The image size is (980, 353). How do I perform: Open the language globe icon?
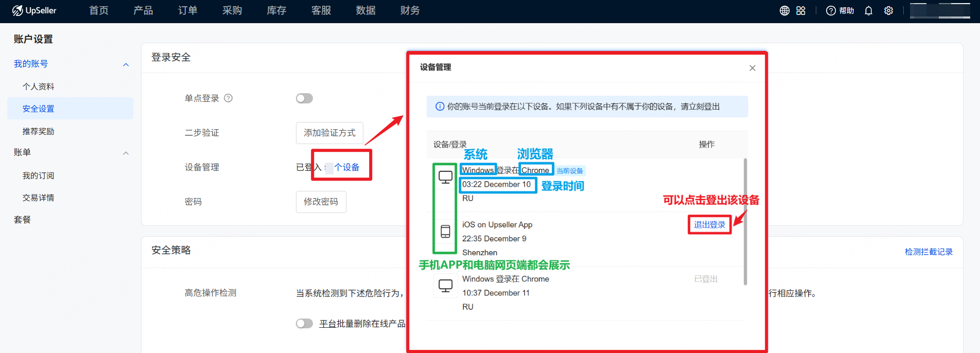784,11
